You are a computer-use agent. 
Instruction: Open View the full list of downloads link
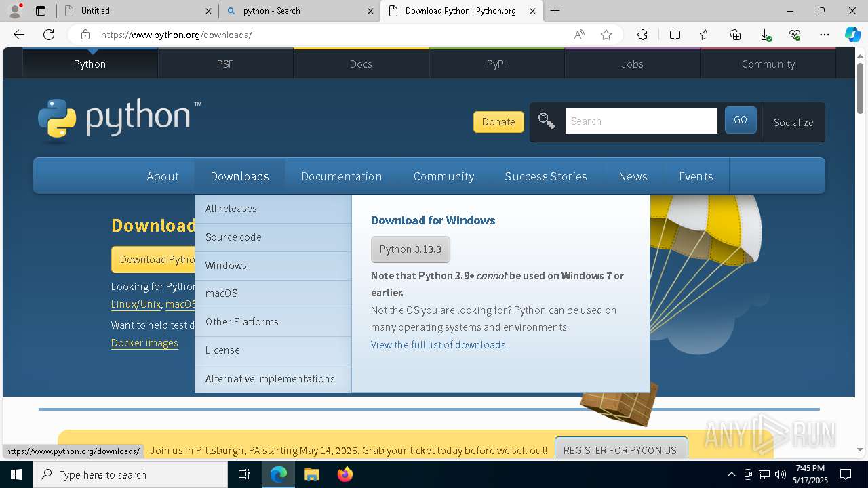tap(438, 345)
